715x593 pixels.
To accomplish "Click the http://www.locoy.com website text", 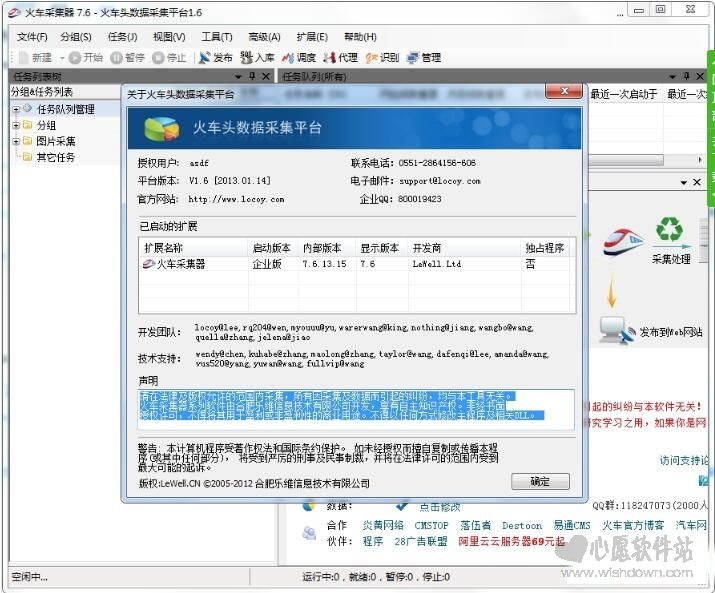I will tap(236, 199).
